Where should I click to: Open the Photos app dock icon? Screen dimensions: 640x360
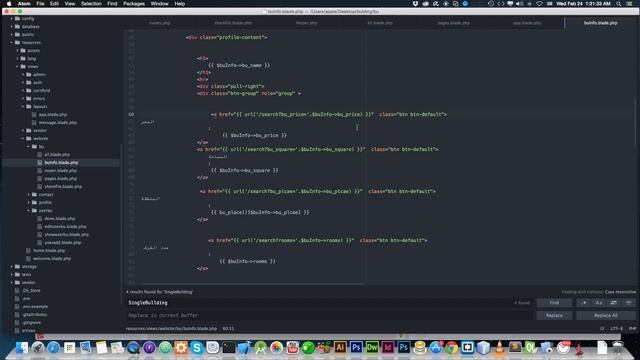click(x=276, y=347)
